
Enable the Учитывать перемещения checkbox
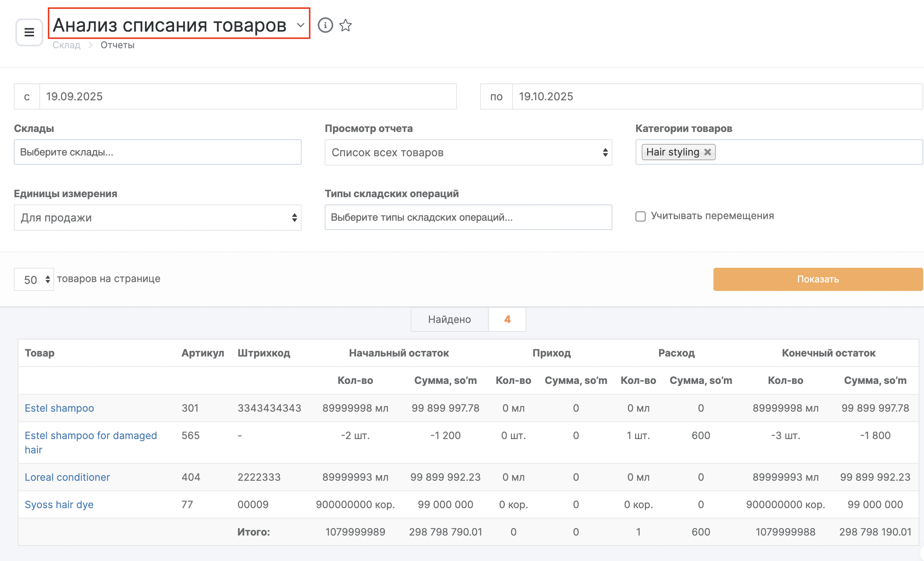[x=641, y=216]
